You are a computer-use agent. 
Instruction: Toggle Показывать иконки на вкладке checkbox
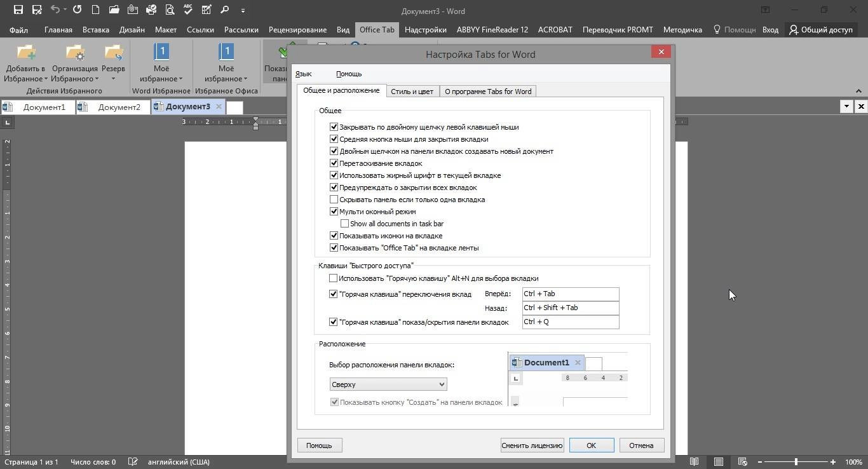tap(334, 236)
